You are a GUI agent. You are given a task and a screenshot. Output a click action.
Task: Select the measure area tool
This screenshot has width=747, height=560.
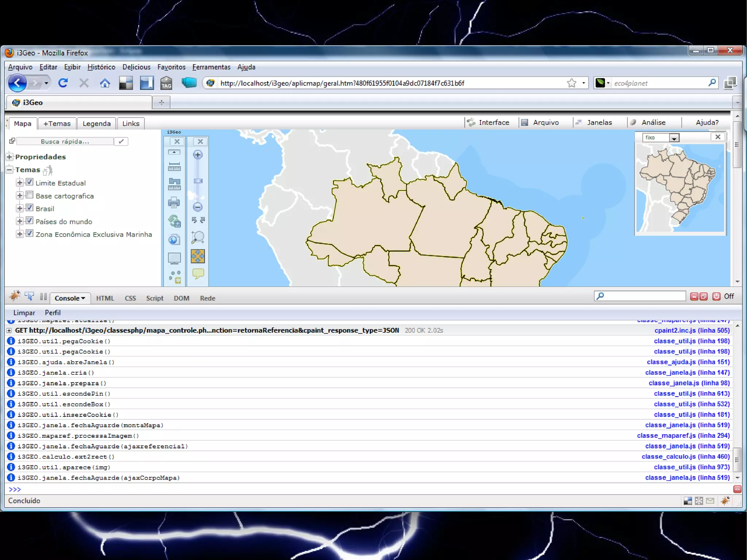pyautogui.click(x=174, y=184)
